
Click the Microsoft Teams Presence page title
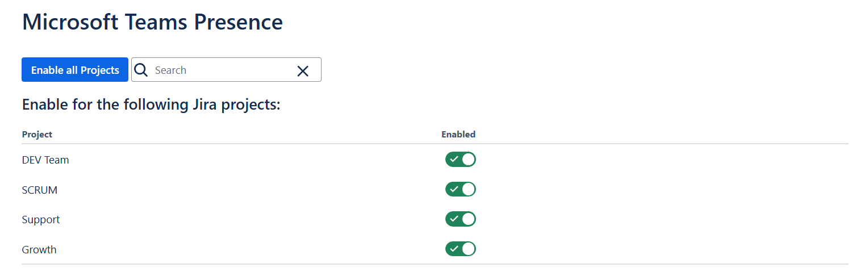pyautogui.click(x=152, y=22)
